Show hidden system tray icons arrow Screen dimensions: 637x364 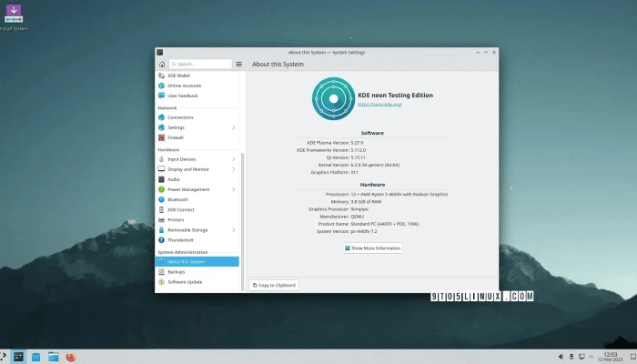[x=591, y=357]
